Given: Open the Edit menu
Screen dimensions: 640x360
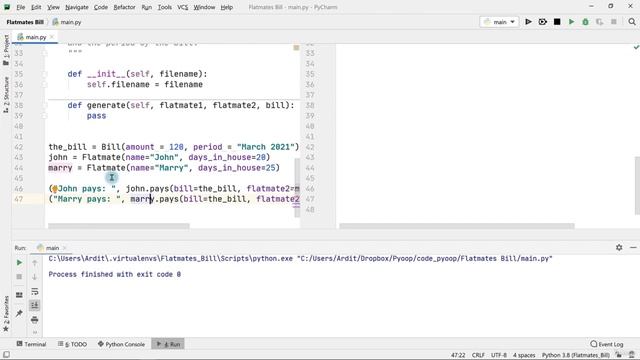Looking at the screenshot, I should tap(36, 7).
